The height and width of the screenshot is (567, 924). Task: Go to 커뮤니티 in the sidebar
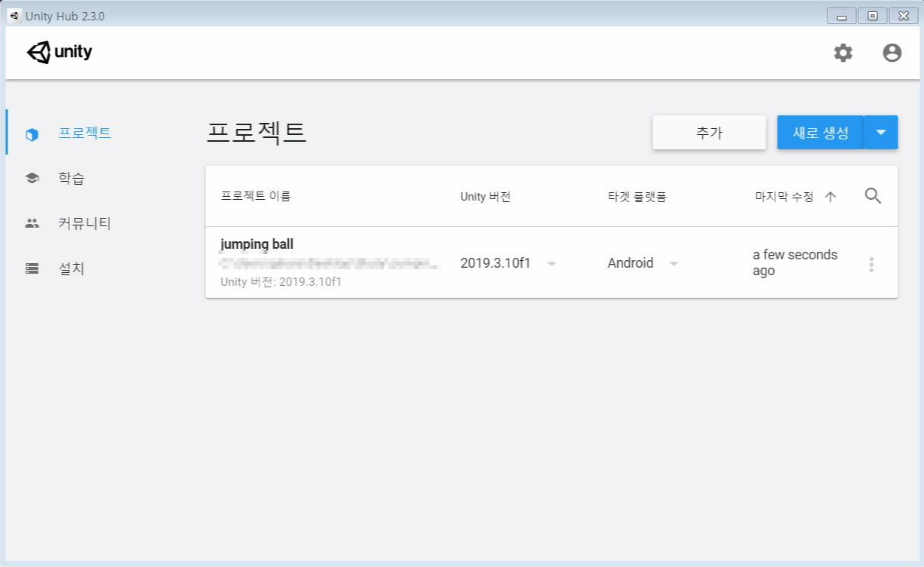[85, 223]
